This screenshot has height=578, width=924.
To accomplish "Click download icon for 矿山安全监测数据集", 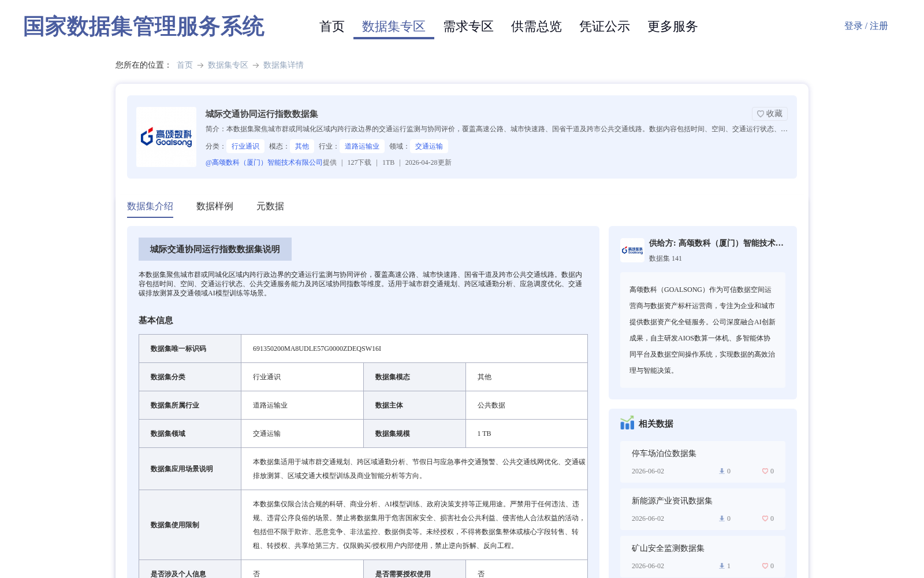I will coord(721,566).
